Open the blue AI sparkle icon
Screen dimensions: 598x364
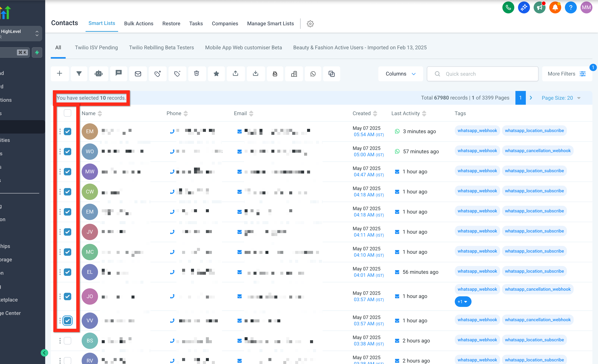tap(524, 7)
